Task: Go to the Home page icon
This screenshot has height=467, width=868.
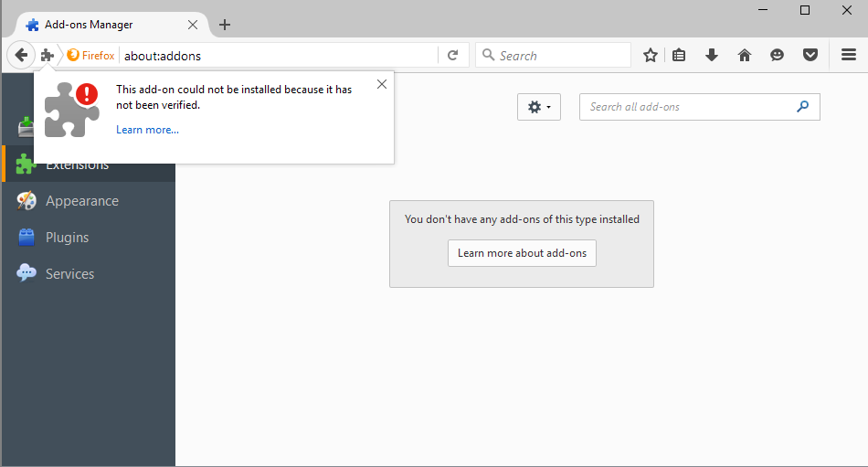Action: [x=745, y=55]
